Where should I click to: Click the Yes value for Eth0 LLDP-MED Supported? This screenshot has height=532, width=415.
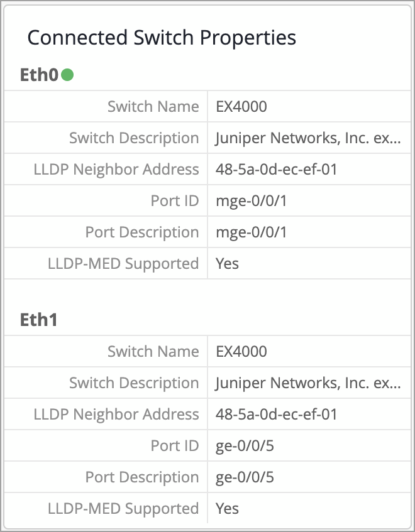click(x=227, y=264)
